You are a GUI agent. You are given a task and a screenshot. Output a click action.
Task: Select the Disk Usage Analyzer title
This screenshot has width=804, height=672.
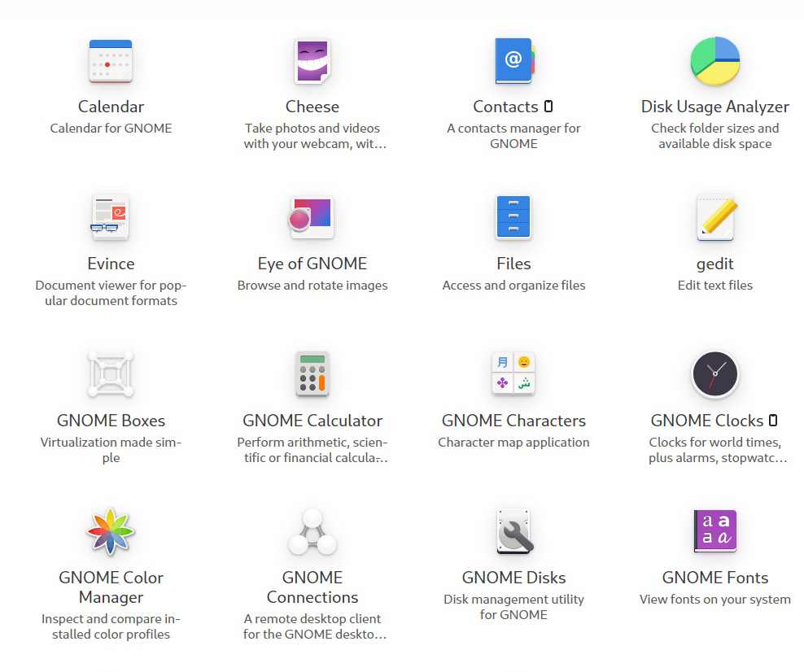click(x=714, y=107)
